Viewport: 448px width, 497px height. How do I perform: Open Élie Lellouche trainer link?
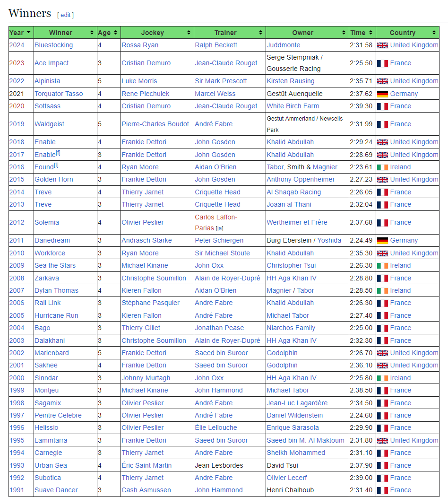pyautogui.click(x=216, y=427)
